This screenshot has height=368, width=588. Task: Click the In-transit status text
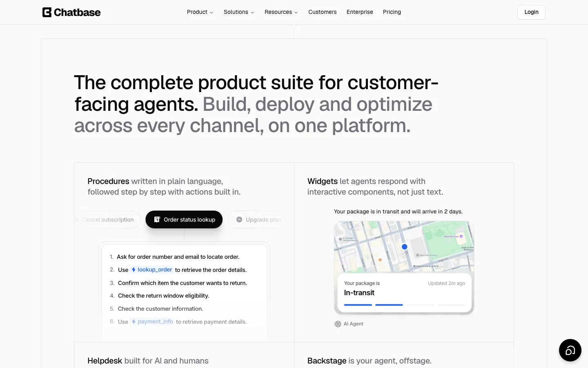click(x=359, y=293)
